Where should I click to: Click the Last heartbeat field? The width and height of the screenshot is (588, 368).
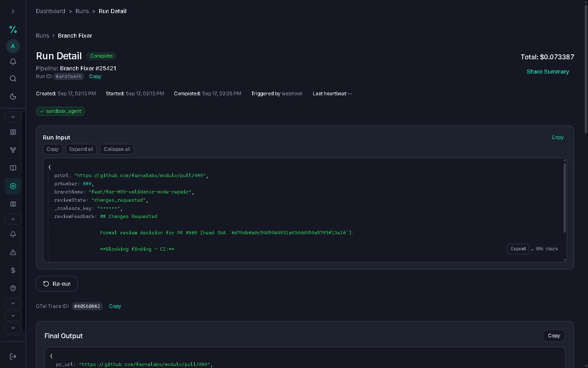point(332,94)
